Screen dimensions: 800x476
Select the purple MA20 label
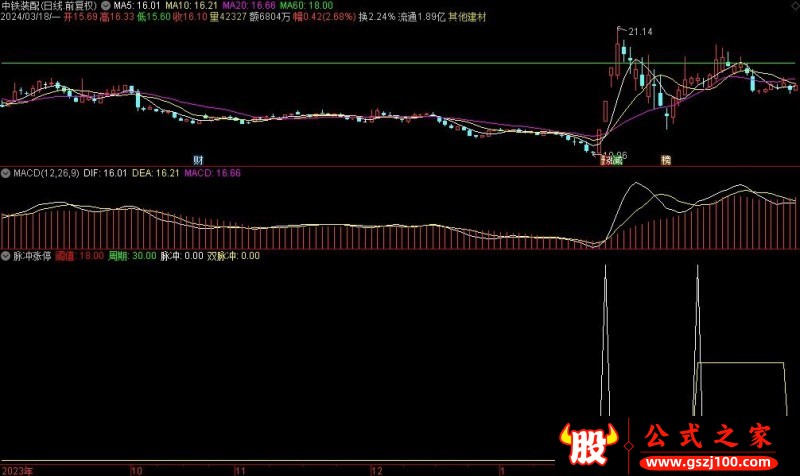[235, 6]
